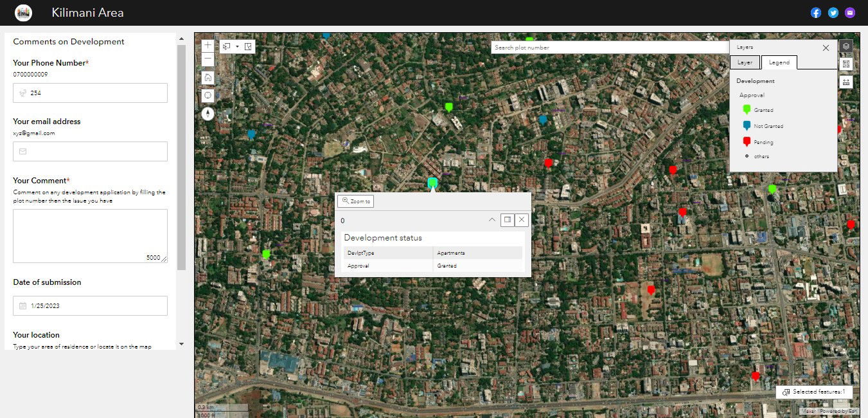The image size is (868, 418).
Task: Zoom out using the minus icon
Action: click(x=208, y=59)
